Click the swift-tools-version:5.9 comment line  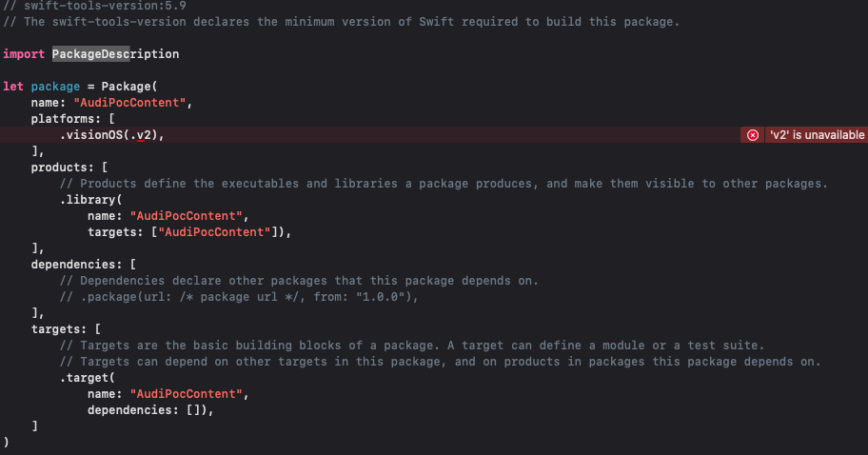[x=94, y=6]
